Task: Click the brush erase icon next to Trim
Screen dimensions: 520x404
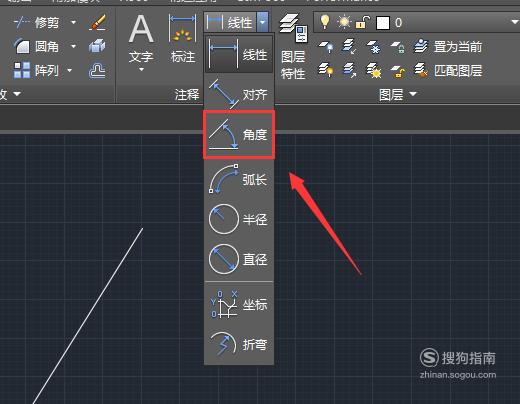Action: (x=98, y=23)
